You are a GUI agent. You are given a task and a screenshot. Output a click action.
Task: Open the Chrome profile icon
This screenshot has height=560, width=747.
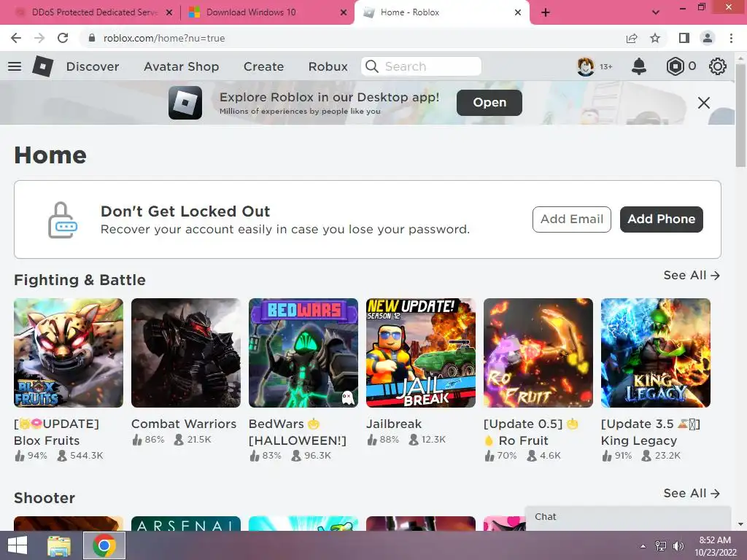pos(708,38)
